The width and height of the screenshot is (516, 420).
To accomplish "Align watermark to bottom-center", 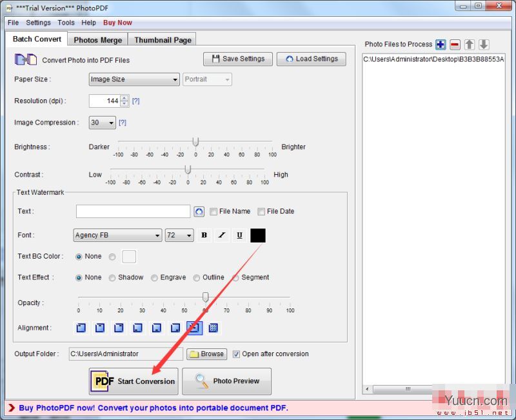I will point(157,328).
